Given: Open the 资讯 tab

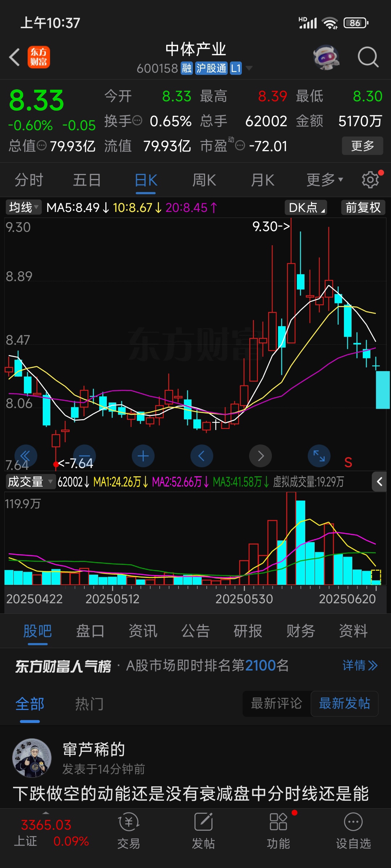Looking at the screenshot, I should click(143, 631).
